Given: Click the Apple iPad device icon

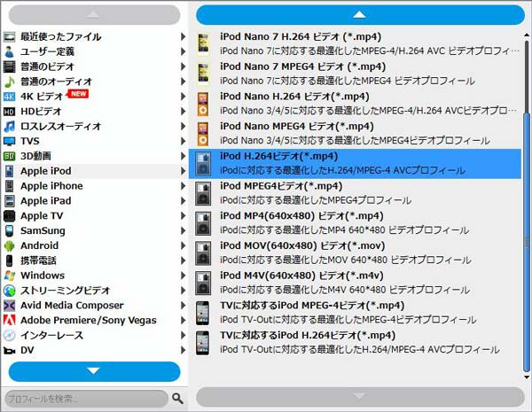Looking at the screenshot, I should point(10,201).
